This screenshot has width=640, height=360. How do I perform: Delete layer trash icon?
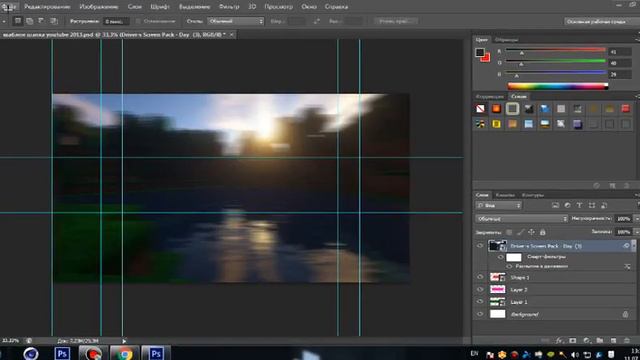[627, 340]
